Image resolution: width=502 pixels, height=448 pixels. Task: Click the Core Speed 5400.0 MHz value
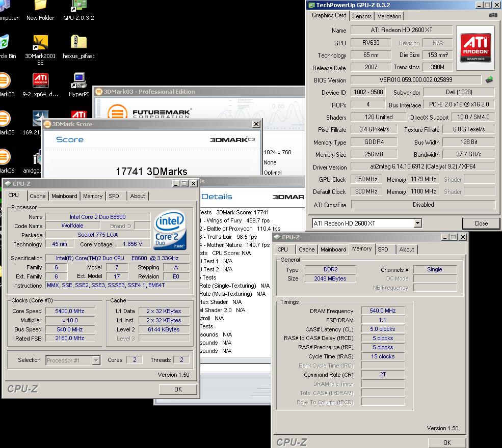[x=70, y=311]
